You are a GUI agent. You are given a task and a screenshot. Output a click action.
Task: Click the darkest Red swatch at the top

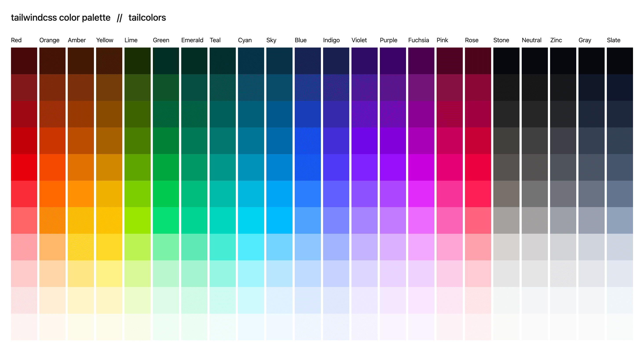tap(24, 61)
